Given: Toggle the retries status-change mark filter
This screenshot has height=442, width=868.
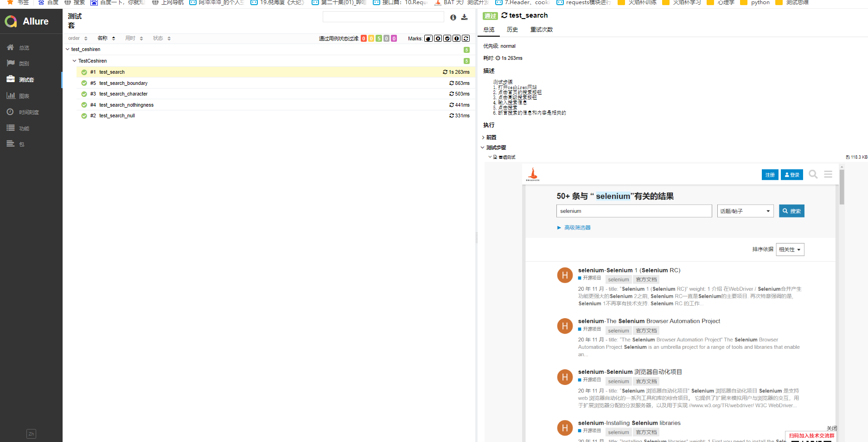Looking at the screenshot, I should pos(466,38).
